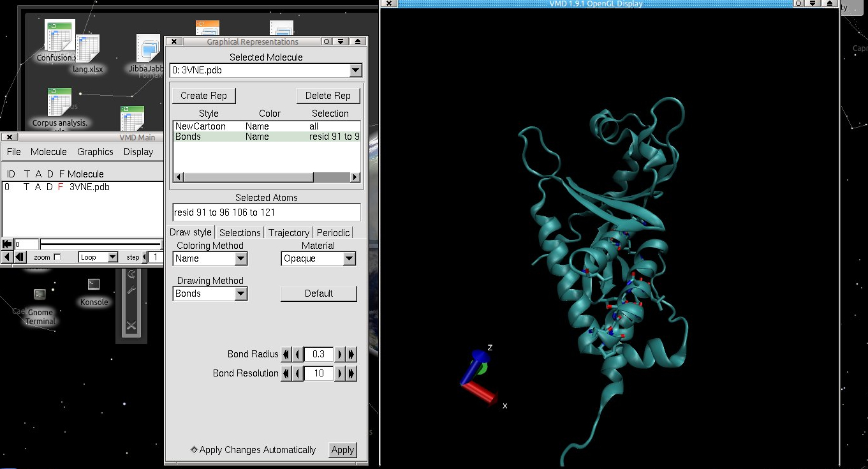Viewport: 868px width, 469px height.
Task: Increase Bond Radius by a large step
Action: [351, 354]
